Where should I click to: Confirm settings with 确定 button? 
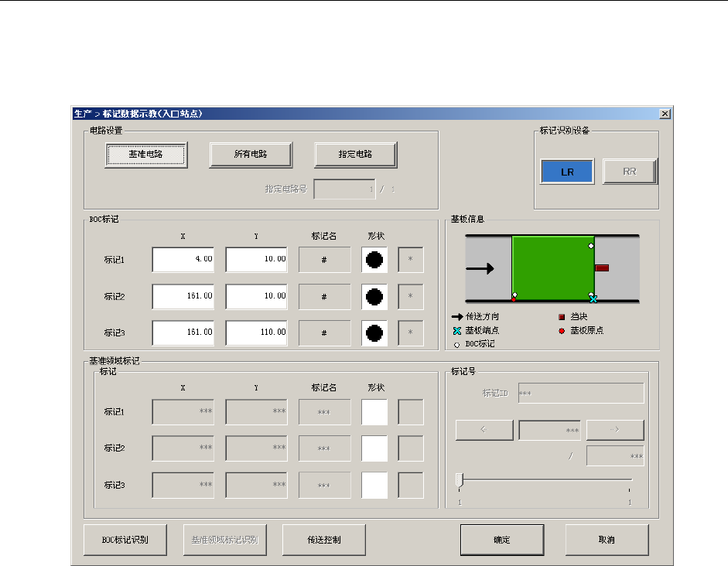(x=502, y=540)
